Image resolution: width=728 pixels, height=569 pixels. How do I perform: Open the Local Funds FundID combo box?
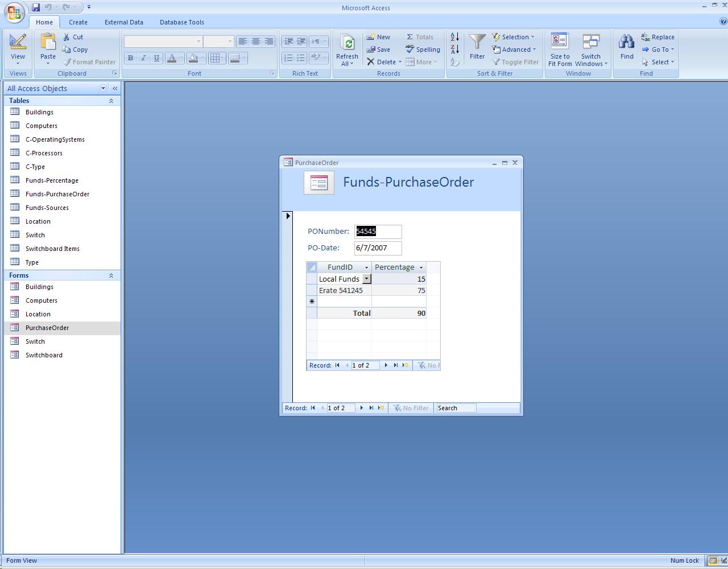point(366,279)
